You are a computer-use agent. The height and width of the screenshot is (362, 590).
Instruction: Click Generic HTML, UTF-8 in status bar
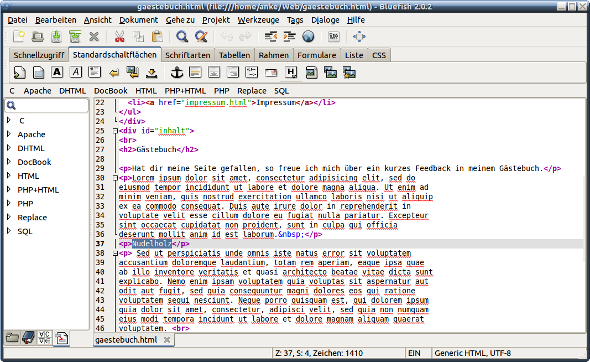pyautogui.click(x=473, y=353)
